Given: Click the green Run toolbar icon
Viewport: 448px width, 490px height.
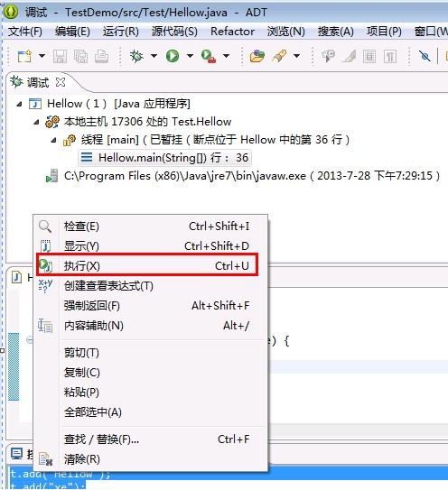Looking at the screenshot, I should [173, 56].
